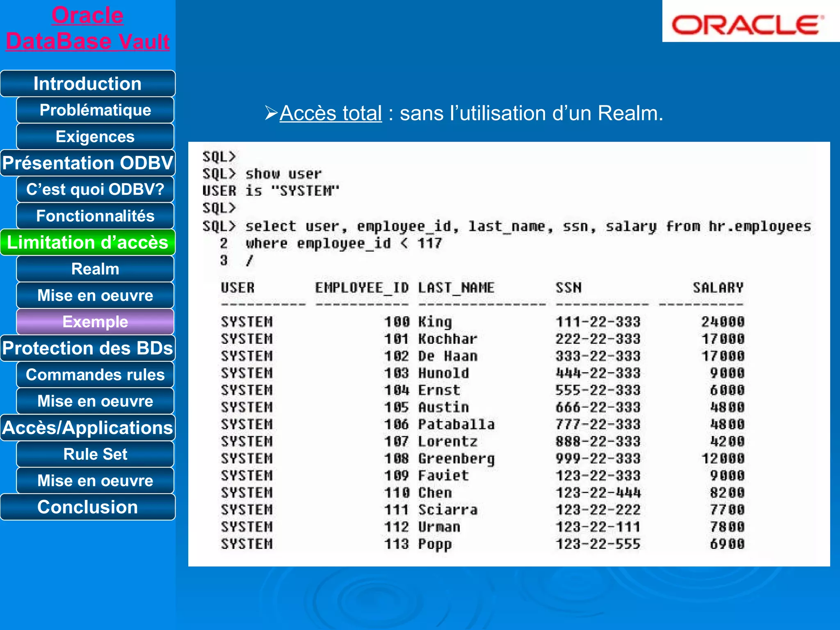This screenshot has height=630, width=840.
Task: Click salary value 12000
Action: [x=723, y=459]
